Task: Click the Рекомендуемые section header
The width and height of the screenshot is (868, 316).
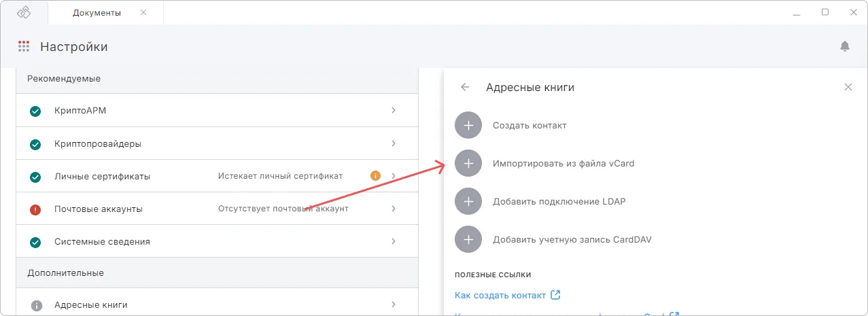Action: (64, 79)
